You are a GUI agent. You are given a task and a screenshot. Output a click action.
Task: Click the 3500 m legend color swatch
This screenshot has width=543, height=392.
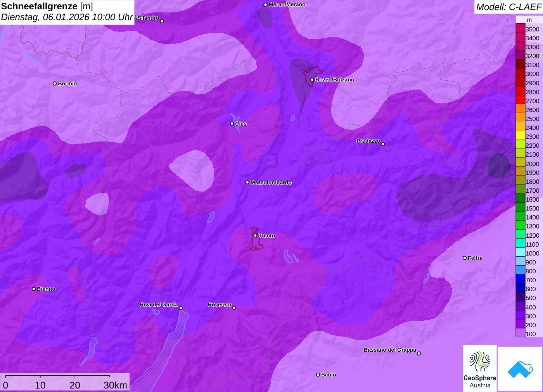(520, 28)
